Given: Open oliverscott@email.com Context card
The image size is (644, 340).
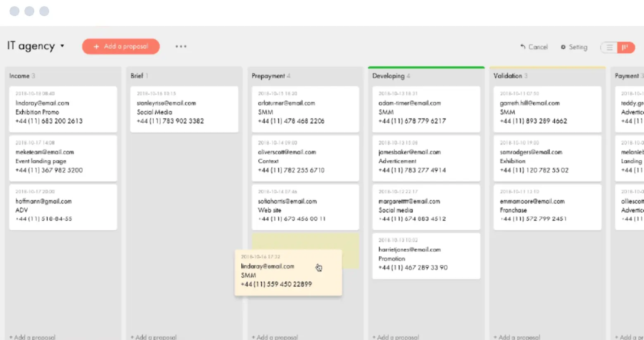Looking at the screenshot, I should tap(305, 159).
